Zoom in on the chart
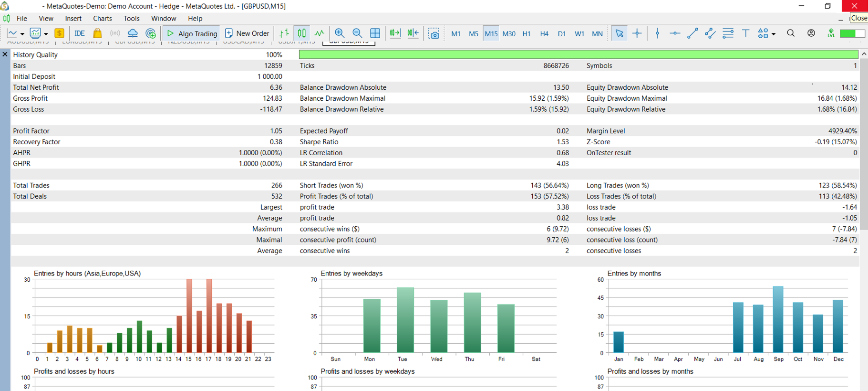Screen dimensions: 868x391 [x=340, y=33]
